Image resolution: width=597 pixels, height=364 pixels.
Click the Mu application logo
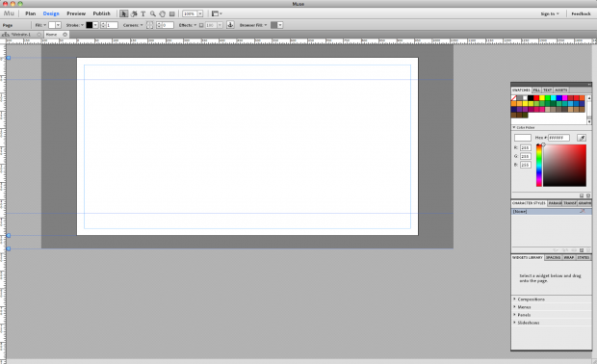tap(9, 13)
